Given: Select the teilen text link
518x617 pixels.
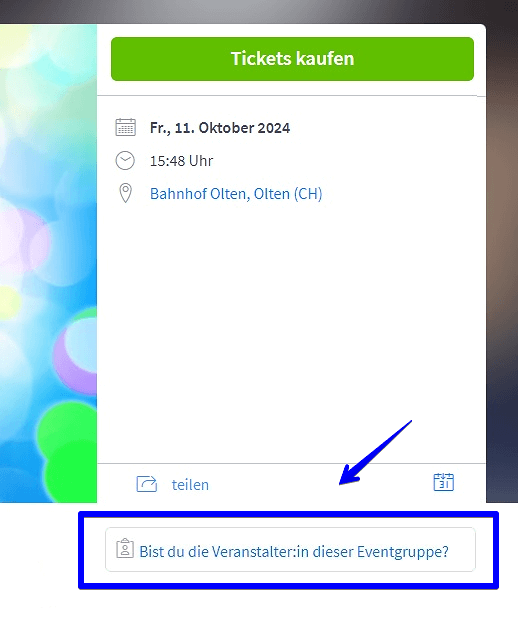Looking at the screenshot, I should click(x=190, y=485).
